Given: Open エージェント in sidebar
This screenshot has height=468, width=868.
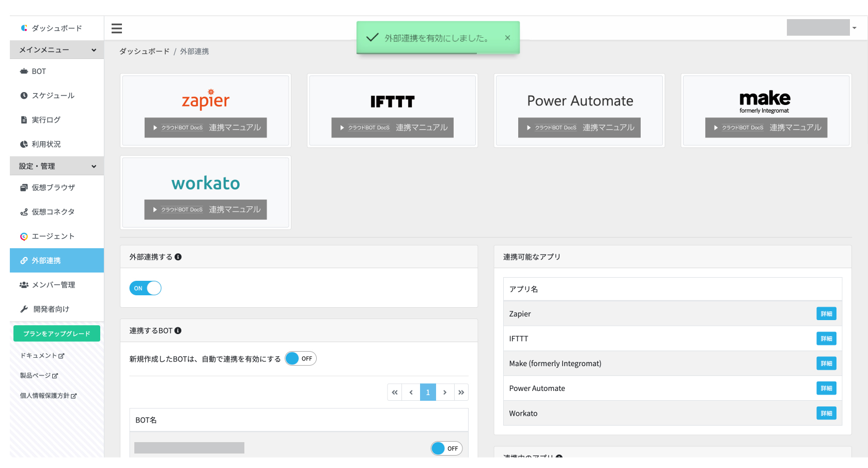Looking at the screenshot, I should pyautogui.click(x=57, y=236).
